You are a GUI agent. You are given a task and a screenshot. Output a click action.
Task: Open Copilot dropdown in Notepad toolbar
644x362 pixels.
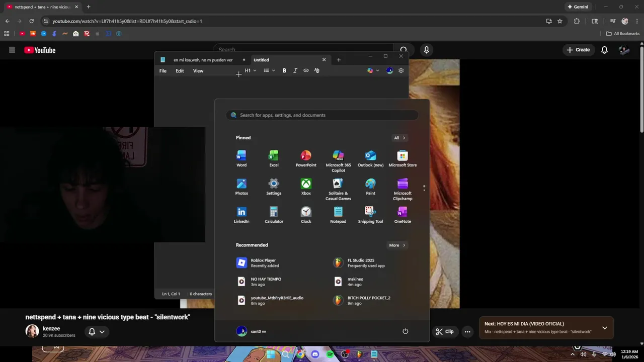[x=373, y=70]
